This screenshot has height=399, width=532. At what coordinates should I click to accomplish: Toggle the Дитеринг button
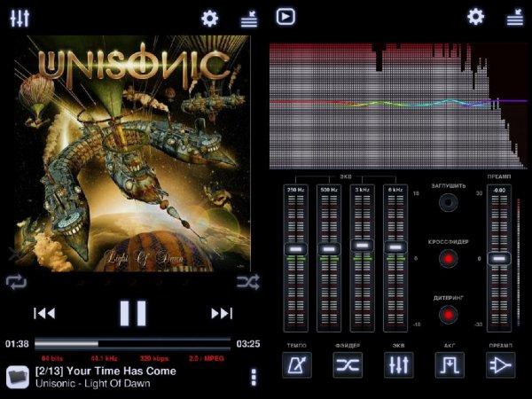pyautogui.click(x=448, y=315)
